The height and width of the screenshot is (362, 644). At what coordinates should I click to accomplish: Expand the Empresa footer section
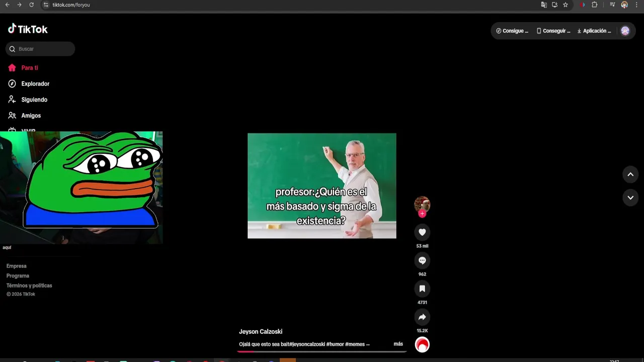tap(17, 266)
